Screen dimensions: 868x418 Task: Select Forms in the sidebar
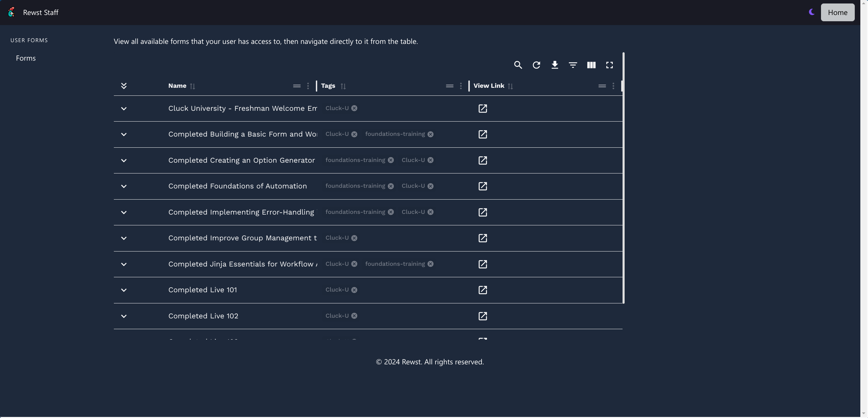[x=26, y=58]
